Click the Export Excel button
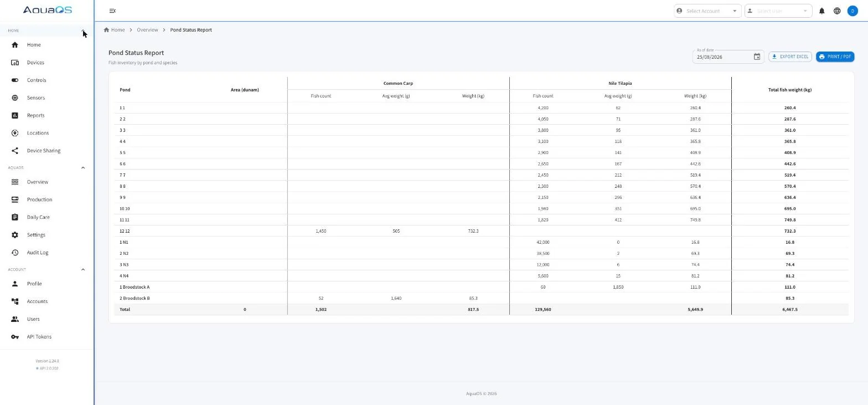This screenshot has width=868, height=405. click(790, 57)
